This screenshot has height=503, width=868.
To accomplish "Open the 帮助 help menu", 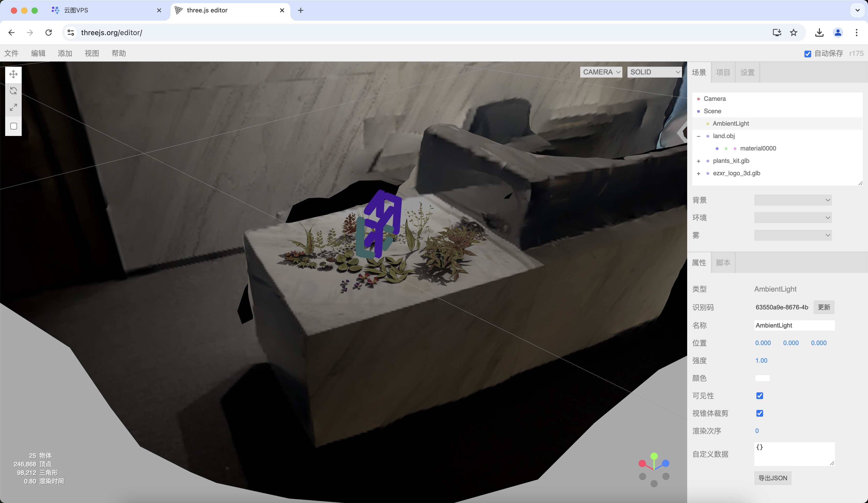I will coord(119,54).
